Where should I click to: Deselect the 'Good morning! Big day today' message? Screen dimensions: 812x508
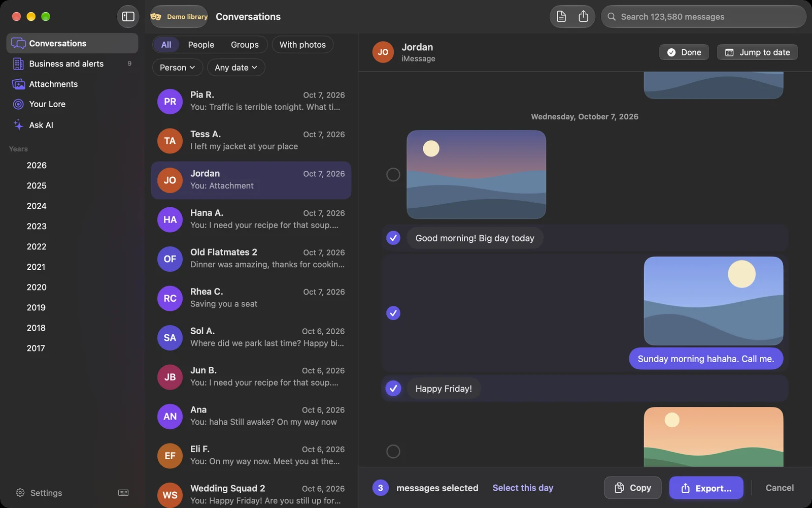tap(393, 238)
